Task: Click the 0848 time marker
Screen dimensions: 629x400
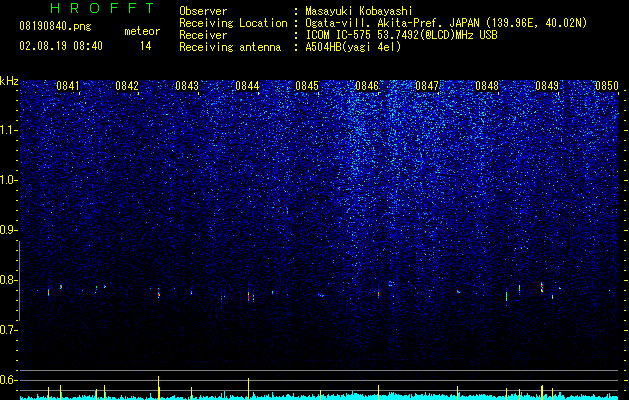Action: [x=487, y=85]
